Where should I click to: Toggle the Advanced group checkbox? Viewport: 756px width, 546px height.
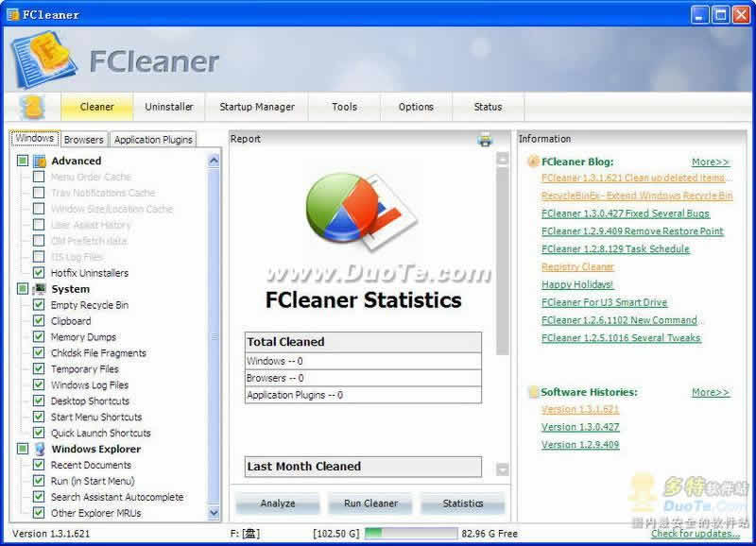23,161
